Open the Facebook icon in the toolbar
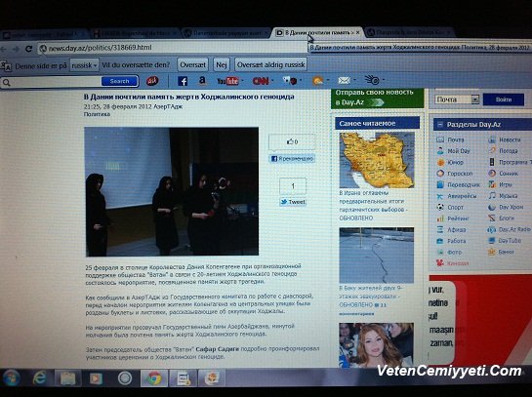 click(x=183, y=81)
